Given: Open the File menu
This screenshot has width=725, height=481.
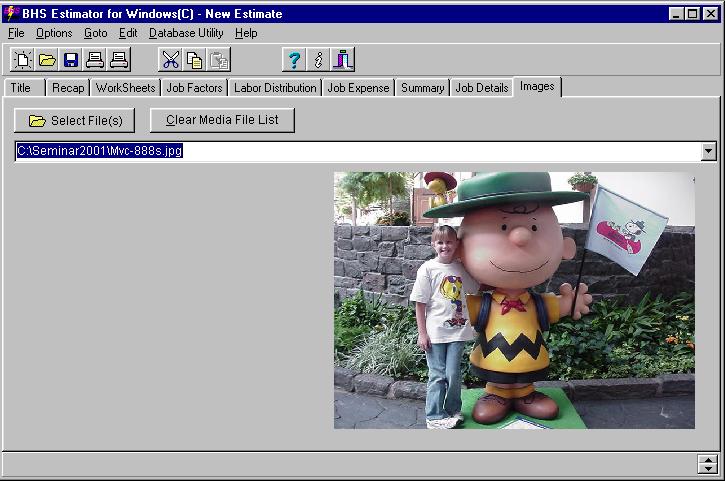Looking at the screenshot, I should 16,33.
